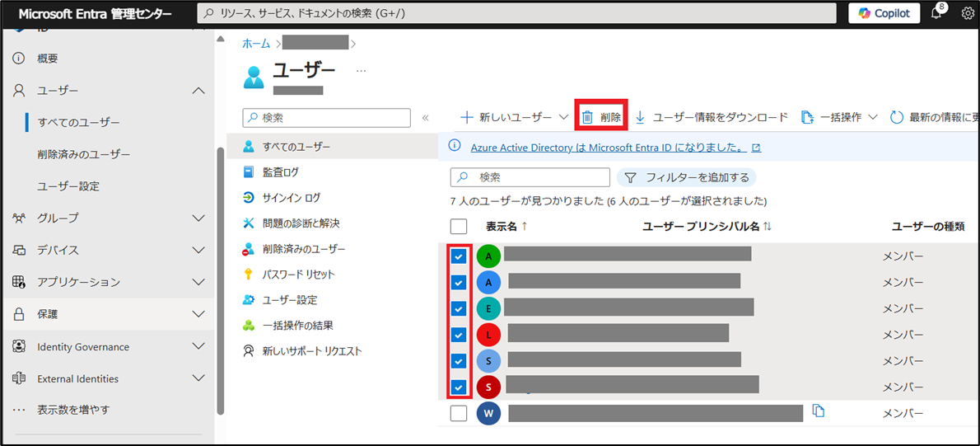Uncheck the first user row with green A avatar
The height and width of the screenshot is (446, 980).
[459, 256]
